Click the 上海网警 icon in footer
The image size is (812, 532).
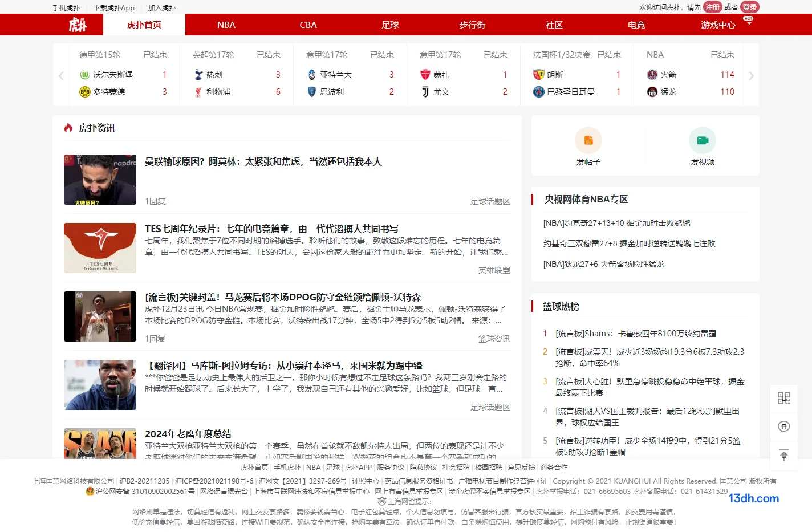click(382, 501)
